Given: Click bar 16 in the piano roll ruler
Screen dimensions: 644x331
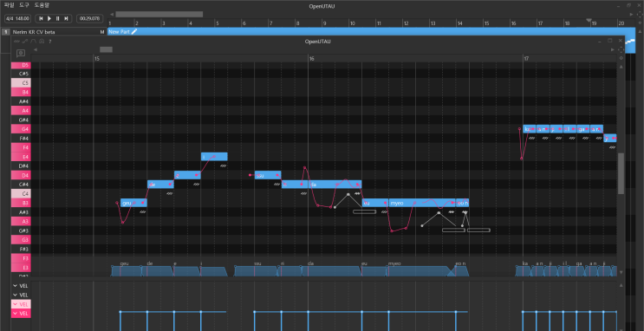Looking at the screenshot, I should (312, 59).
